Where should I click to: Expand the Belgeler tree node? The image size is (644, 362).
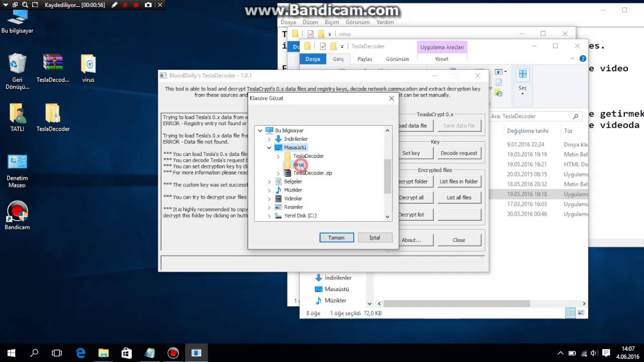pyautogui.click(x=269, y=182)
